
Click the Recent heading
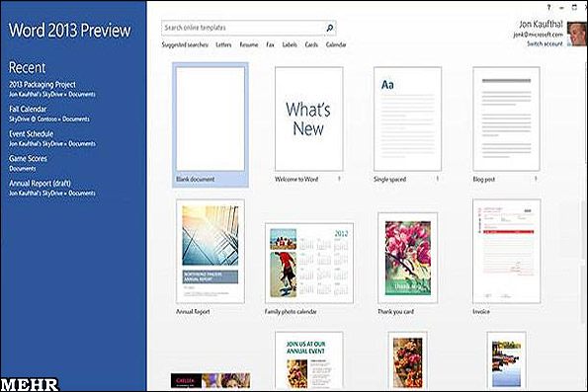pos(27,67)
